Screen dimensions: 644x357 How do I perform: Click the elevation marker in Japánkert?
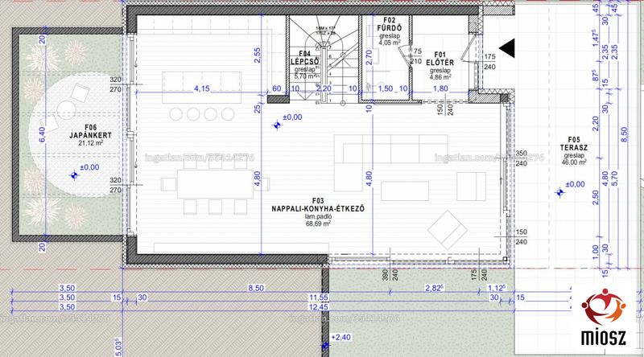click(x=74, y=175)
